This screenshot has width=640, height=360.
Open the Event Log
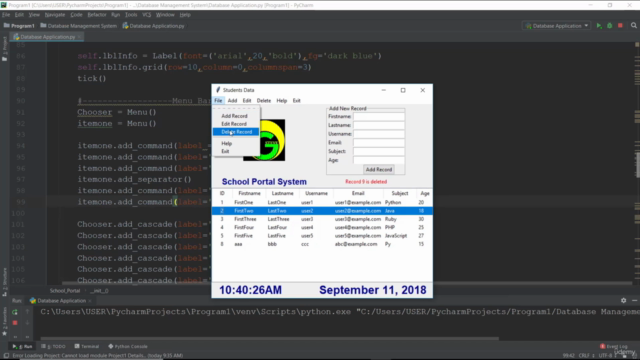pos(613,347)
